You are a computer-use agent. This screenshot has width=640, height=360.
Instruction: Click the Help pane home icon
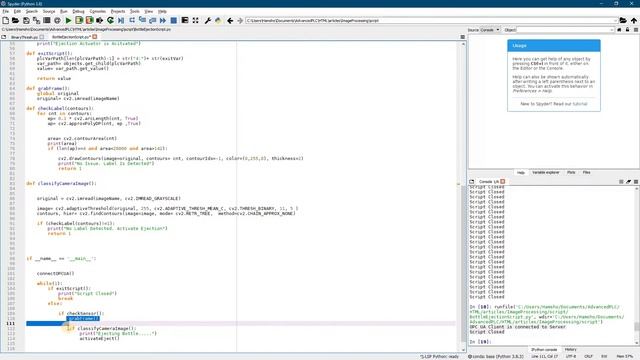619,30
